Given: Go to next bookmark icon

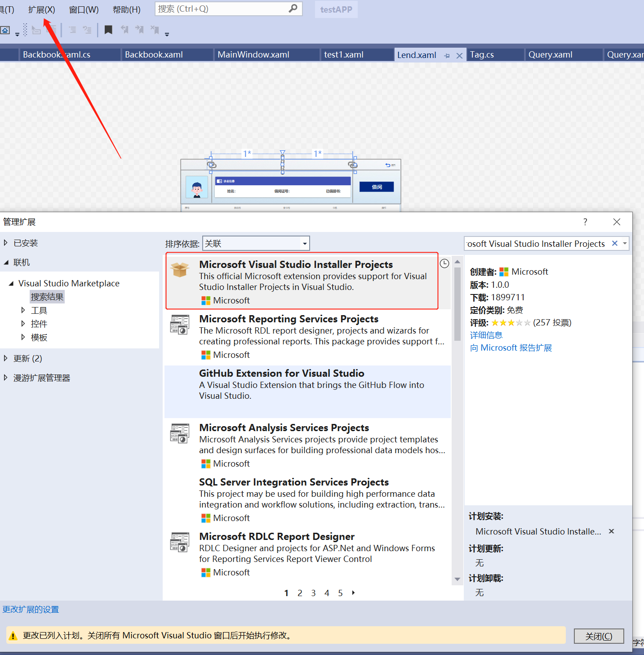Looking at the screenshot, I should [x=140, y=30].
